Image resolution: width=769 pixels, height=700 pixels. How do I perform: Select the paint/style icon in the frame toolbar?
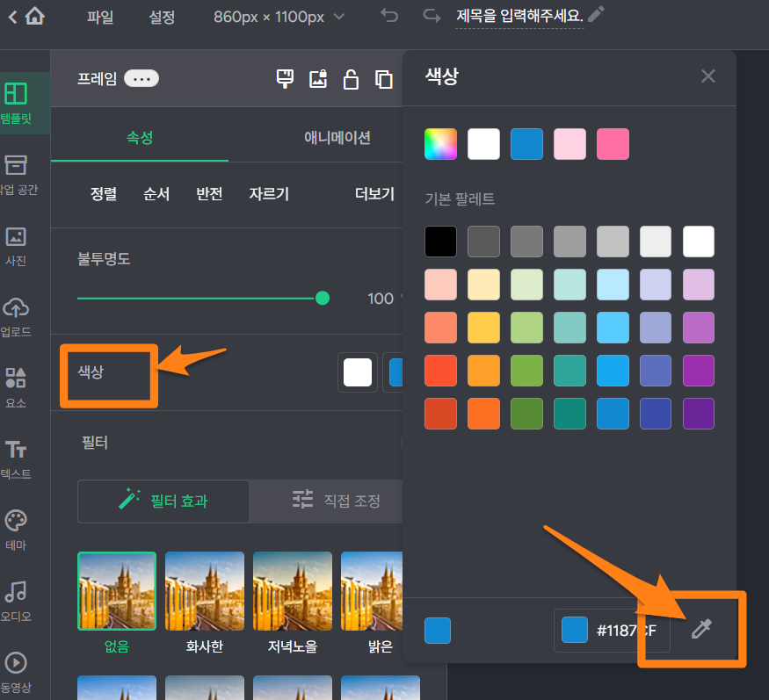click(285, 78)
